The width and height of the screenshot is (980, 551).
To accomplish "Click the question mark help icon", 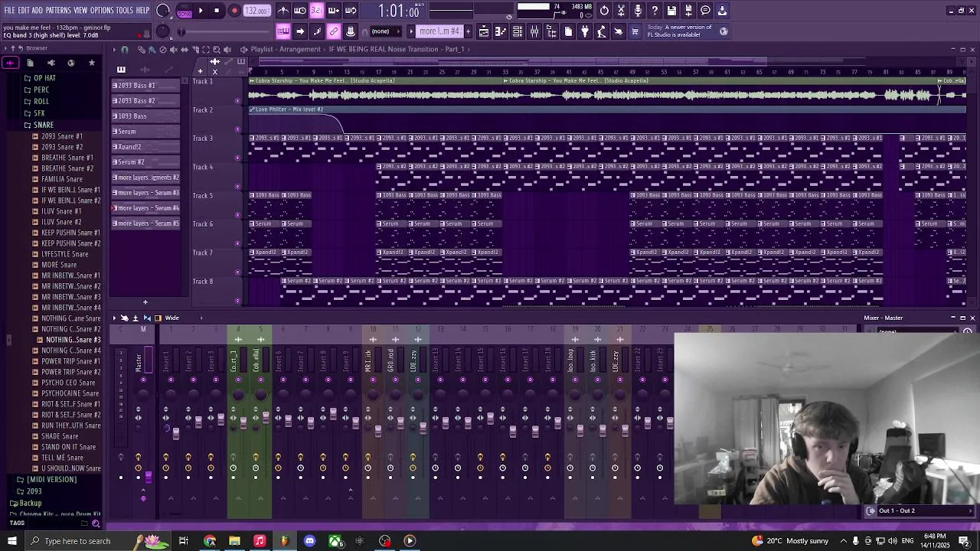I will tap(655, 11).
